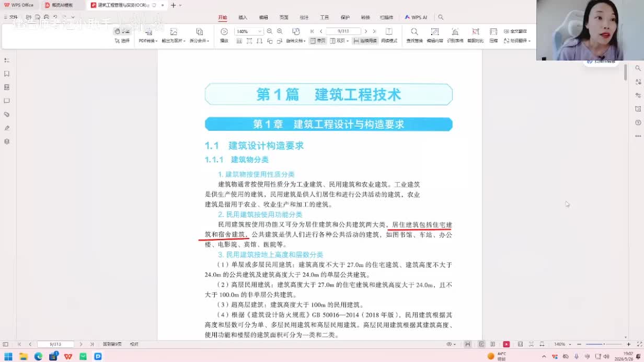The width and height of the screenshot is (644, 362).
Task: Click 全文翻译 full text translation
Action: [515, 31]
